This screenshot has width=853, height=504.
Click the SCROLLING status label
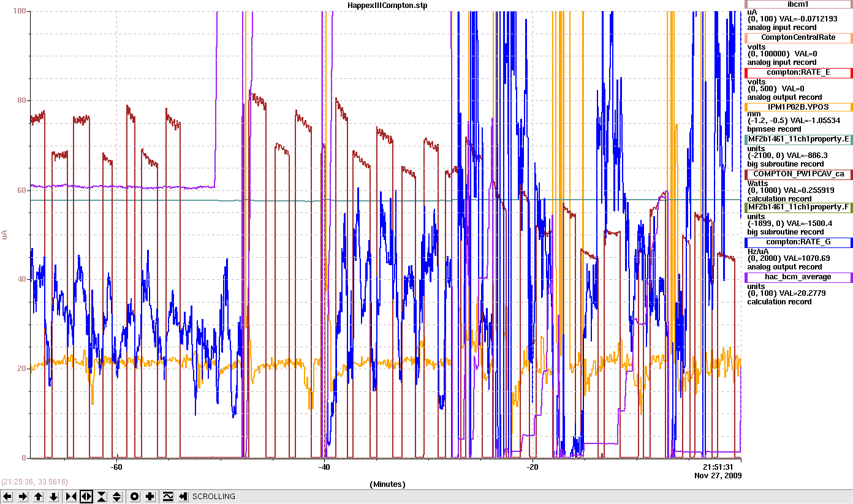click(214, 497)
